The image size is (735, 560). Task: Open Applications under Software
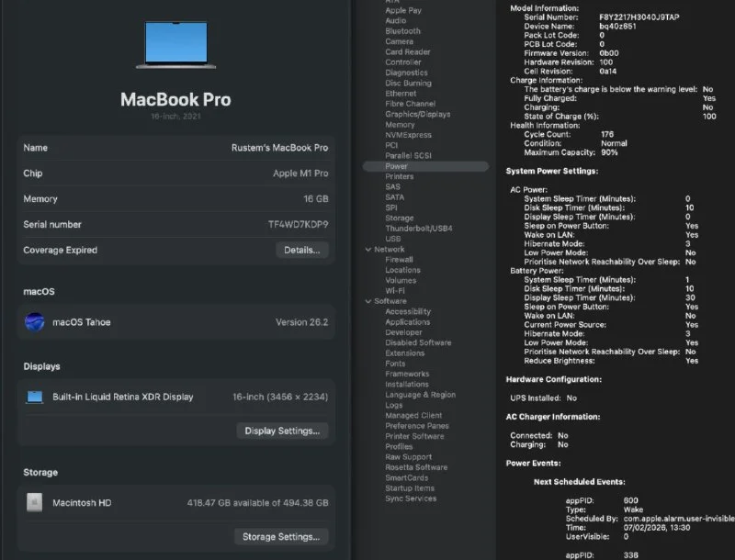pos(407,322)
